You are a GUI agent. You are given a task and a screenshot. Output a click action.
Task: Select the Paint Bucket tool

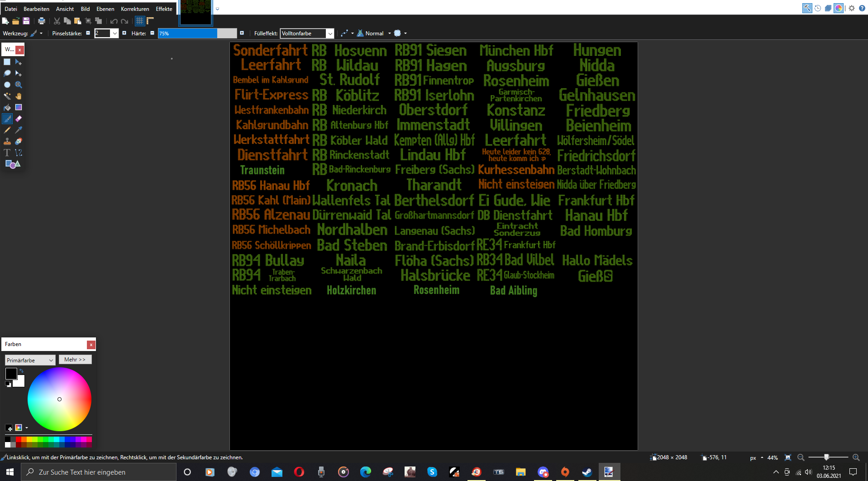click(x=7, y=107)
